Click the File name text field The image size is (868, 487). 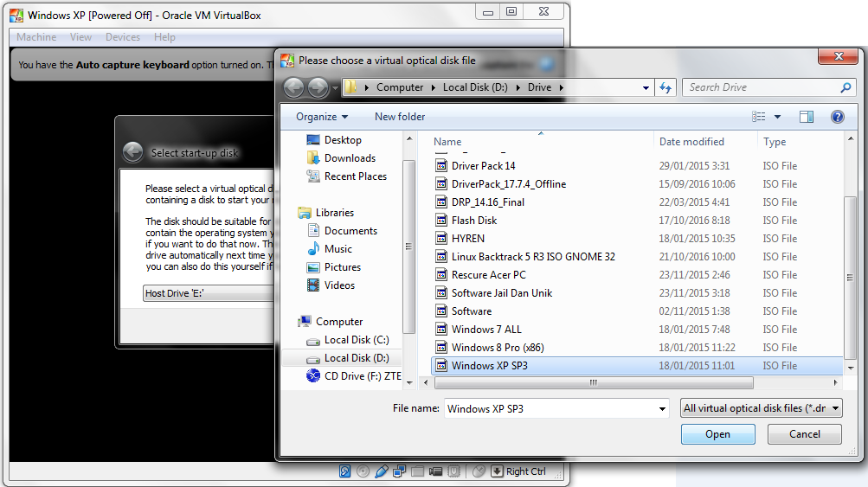(550, 409)
